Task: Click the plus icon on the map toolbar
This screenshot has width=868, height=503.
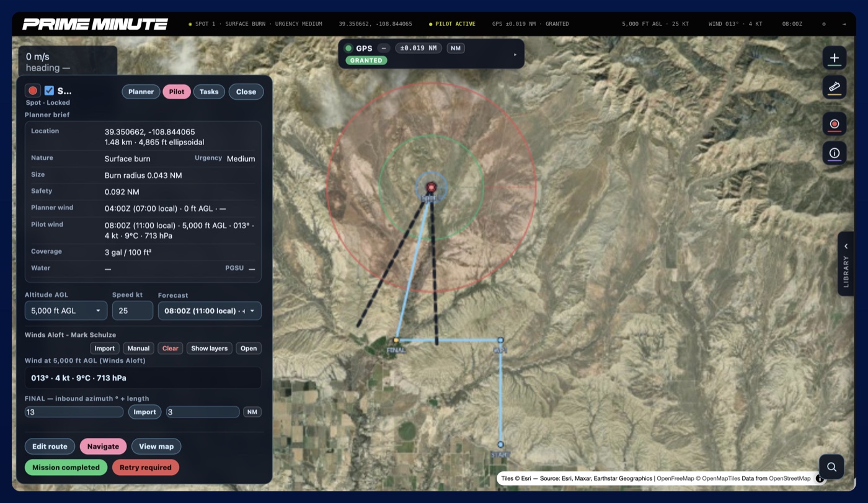Action: point(834,58)
